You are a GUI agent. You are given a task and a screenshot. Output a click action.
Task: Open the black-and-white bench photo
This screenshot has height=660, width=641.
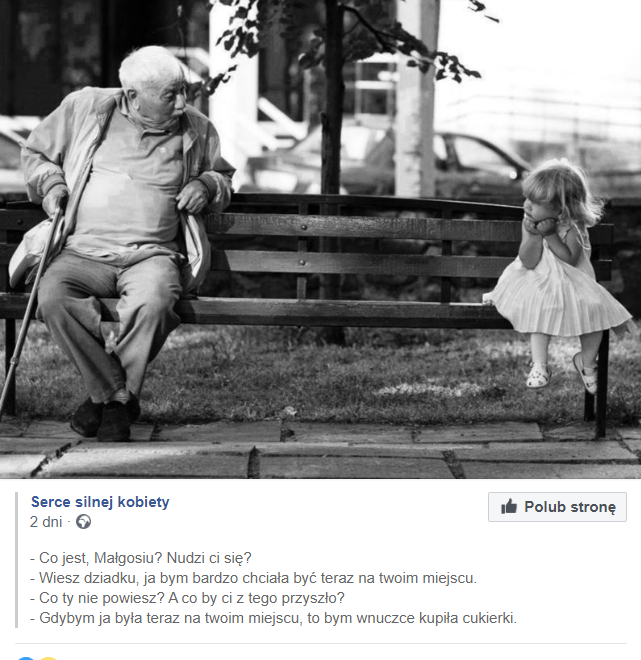[320, 239]
